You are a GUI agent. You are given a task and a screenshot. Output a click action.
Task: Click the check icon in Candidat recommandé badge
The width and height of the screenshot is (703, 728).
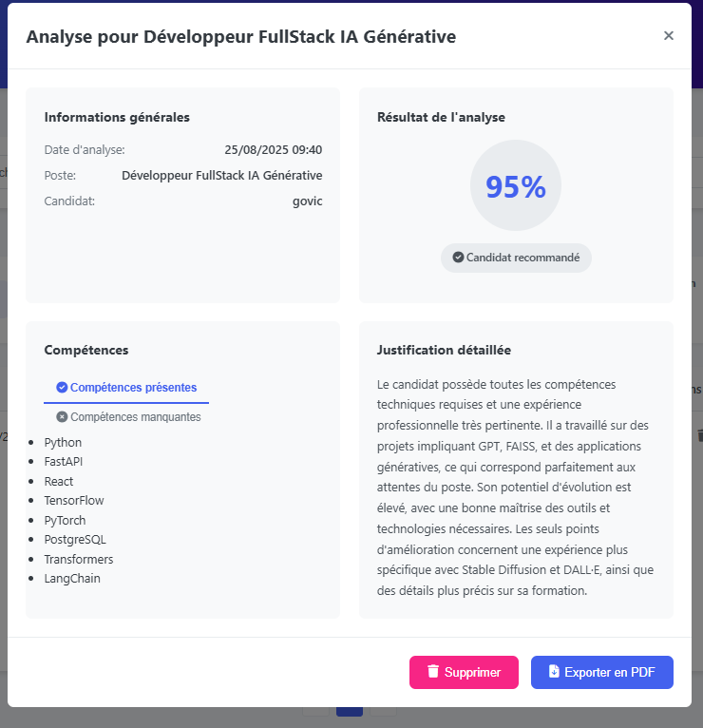click(x=458, y=258)
